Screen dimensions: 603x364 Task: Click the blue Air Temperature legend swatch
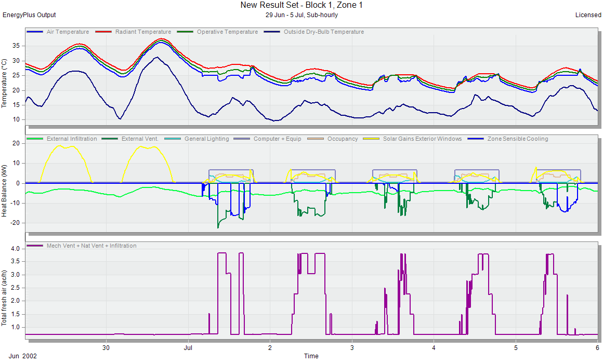click(x=35, y=32)
